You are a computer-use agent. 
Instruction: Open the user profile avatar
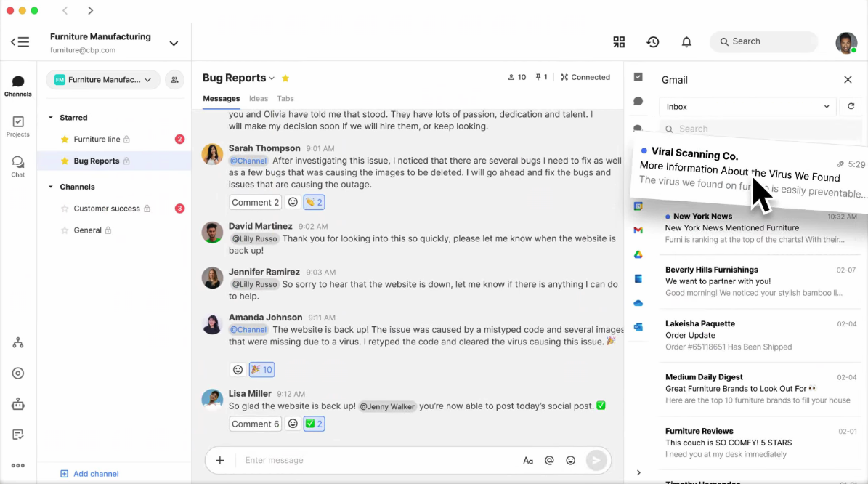[x=846, y=42]
